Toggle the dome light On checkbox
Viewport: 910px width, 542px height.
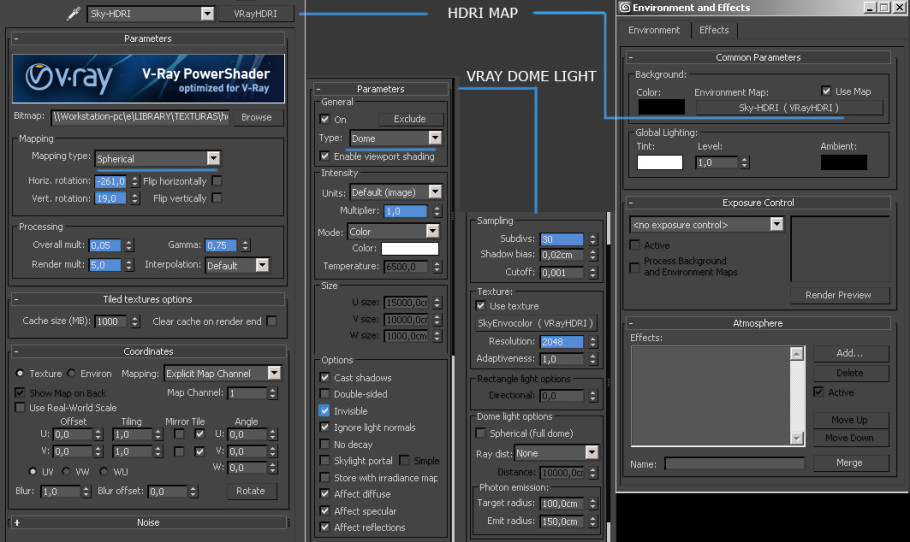[325, 119]
